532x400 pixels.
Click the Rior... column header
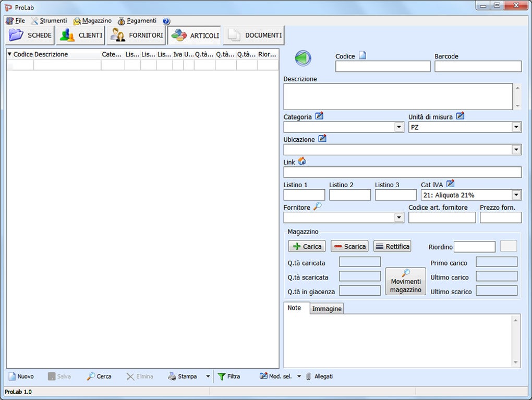tap(268, 54)
